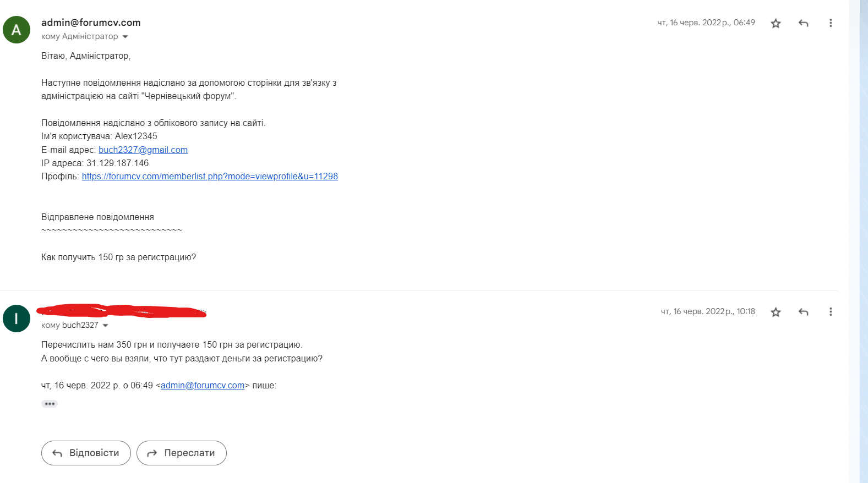Open the forumcv.com memberlist profile link
The height and width of the screenshot is (483, 868).
click(210, 177)
